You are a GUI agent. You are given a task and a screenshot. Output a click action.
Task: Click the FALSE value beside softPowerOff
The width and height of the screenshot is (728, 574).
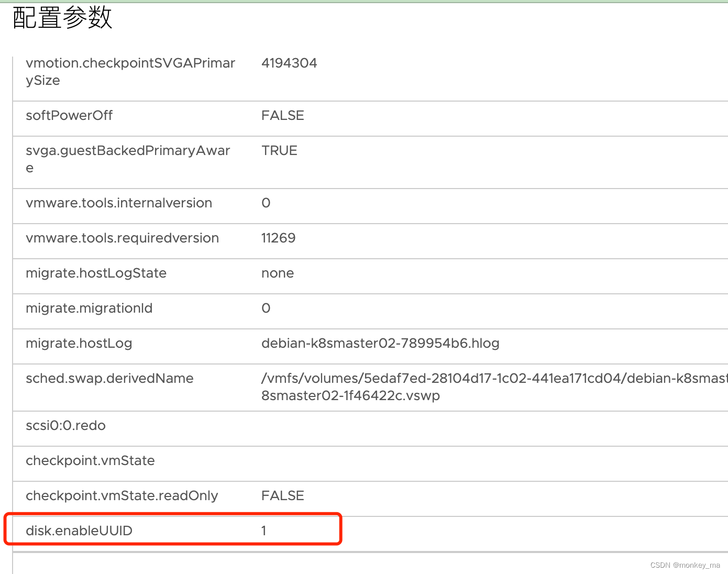pos(283,115)
